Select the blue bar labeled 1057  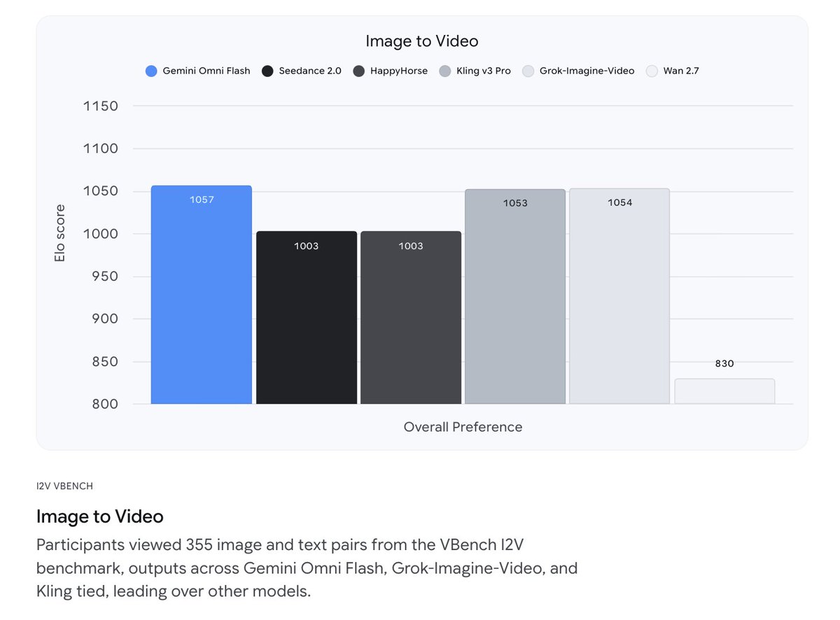click(202, 295)
